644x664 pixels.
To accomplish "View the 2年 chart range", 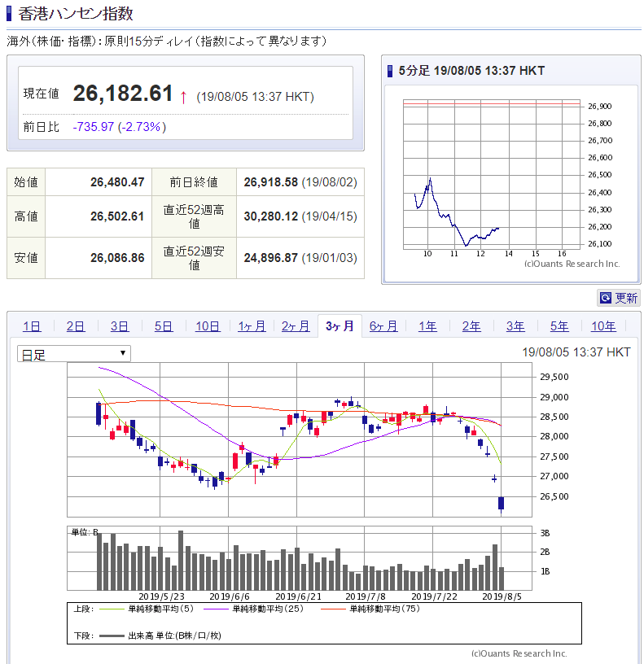I will coord(471,326).
